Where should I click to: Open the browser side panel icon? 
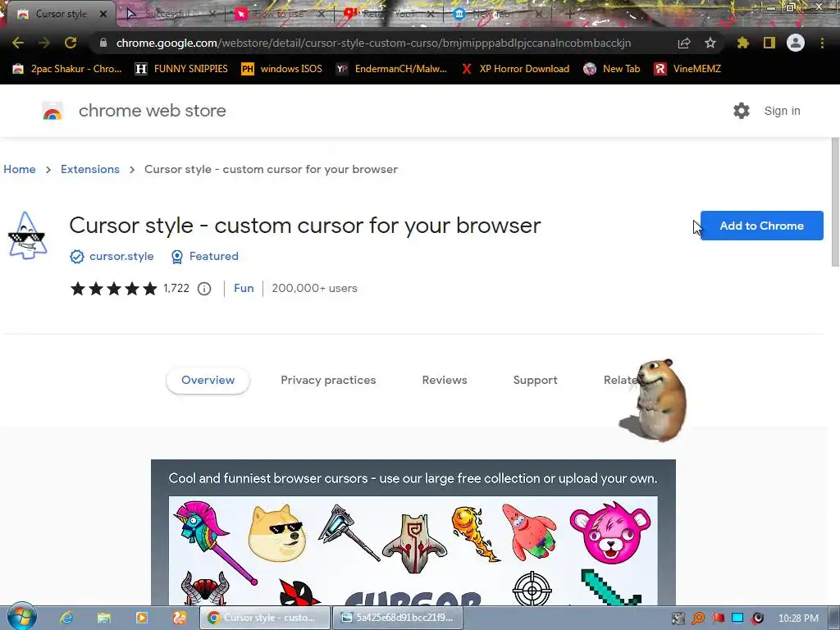pos(769,43)
